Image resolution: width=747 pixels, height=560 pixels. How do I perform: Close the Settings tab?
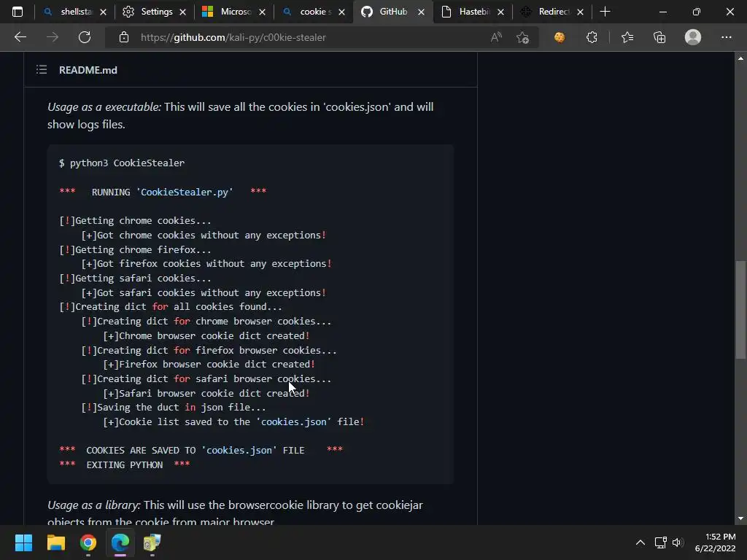click(x=182, y=12)
